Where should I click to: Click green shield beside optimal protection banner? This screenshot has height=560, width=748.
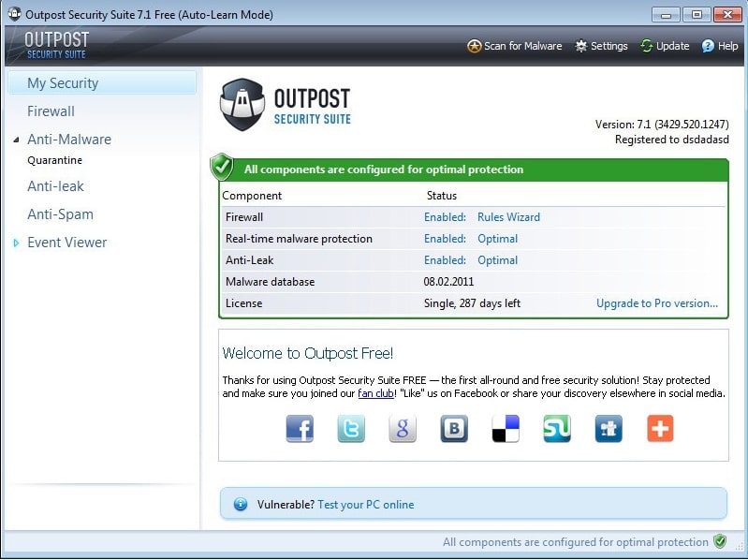coord(222,167)
